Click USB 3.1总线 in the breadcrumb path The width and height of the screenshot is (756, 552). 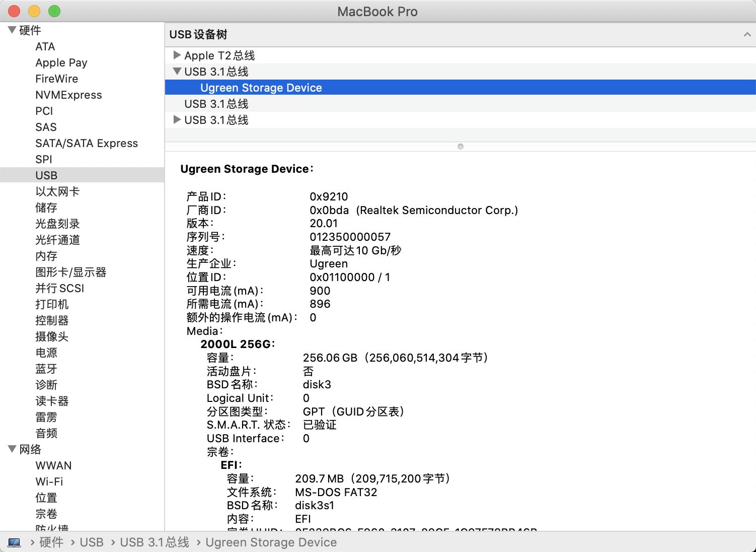pos(154,542)
